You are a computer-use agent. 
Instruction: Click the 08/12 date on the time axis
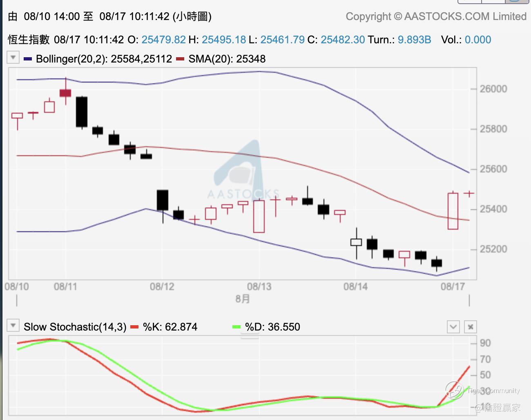pyautogui.click(x=162, y=286)
